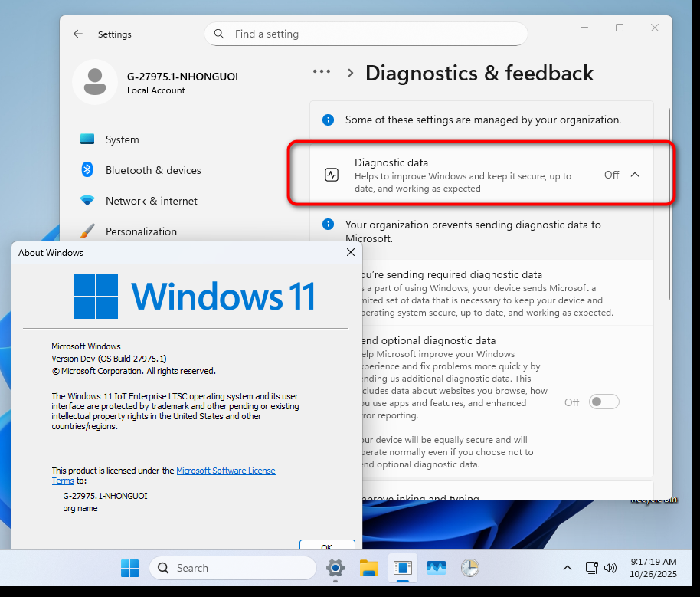Click the search magnifier in Find a setting
700x597 pixels.
point(219,34)
